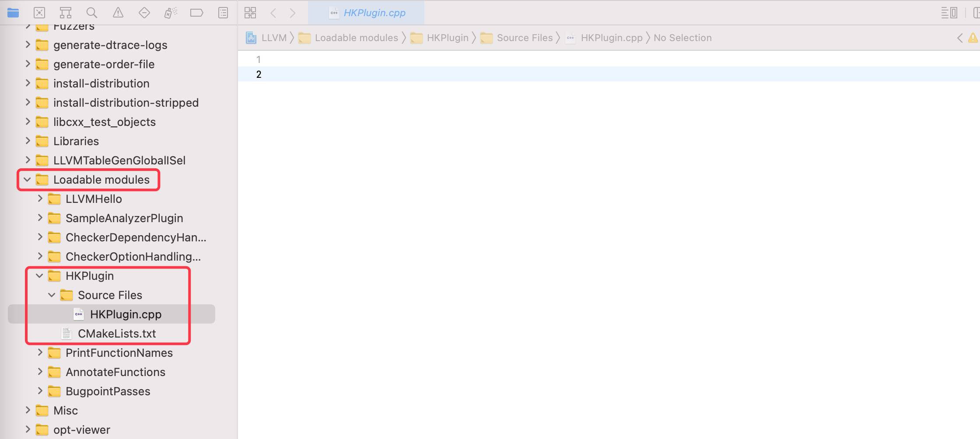The image size is (980, 439).
Task: Click previous issue chevron in jump bar
Action: [960, 38]
